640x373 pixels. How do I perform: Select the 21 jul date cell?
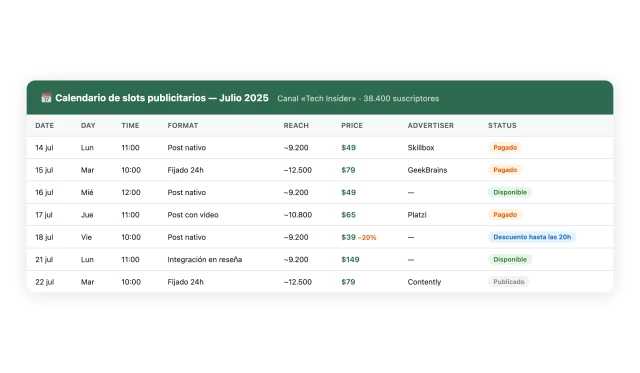pyautogui.click(x=44, y=260)
